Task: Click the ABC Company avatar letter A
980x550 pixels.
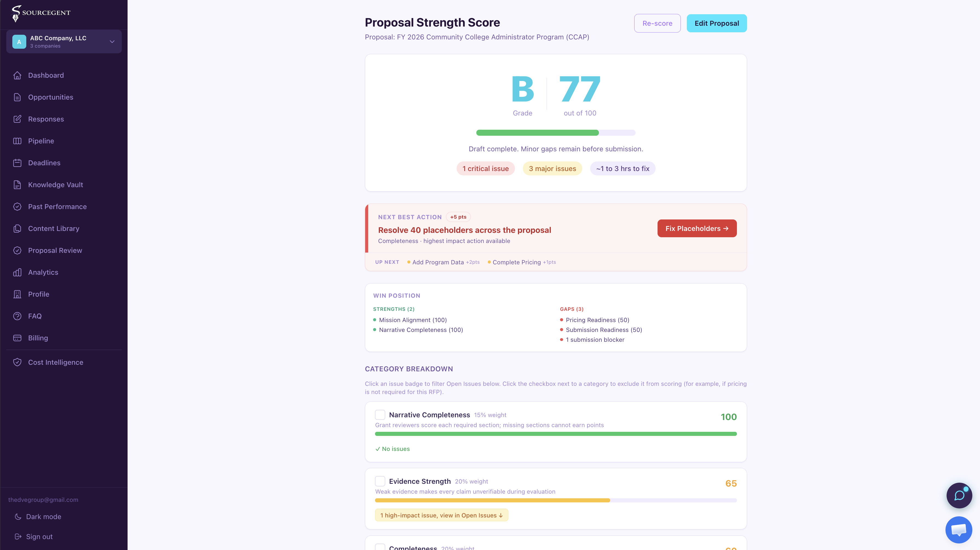Action: [x=19, y=42]
